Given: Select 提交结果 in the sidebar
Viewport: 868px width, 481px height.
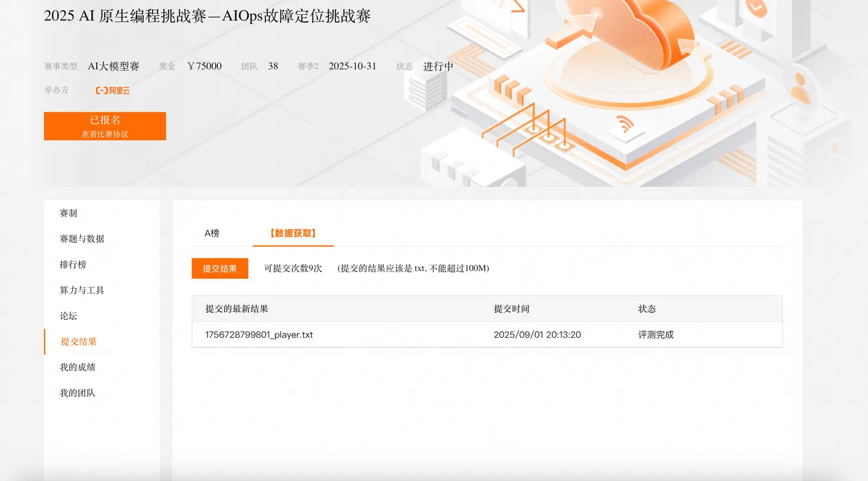Looking at the screenshot, I should click(x=79, y=342).
